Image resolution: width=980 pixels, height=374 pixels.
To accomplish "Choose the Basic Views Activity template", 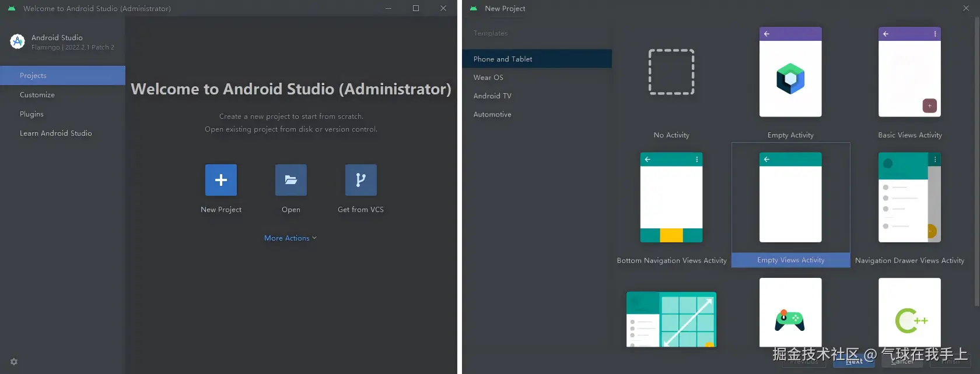I will [909, 80].
